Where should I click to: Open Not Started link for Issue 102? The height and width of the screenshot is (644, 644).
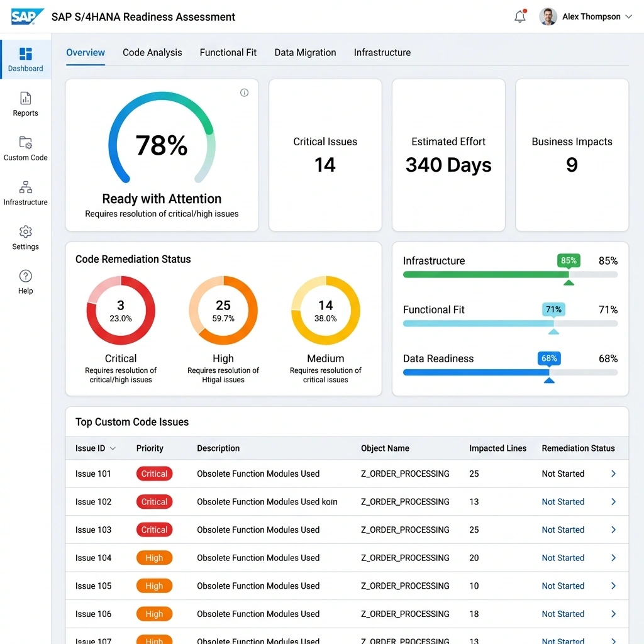pos(563,501)
